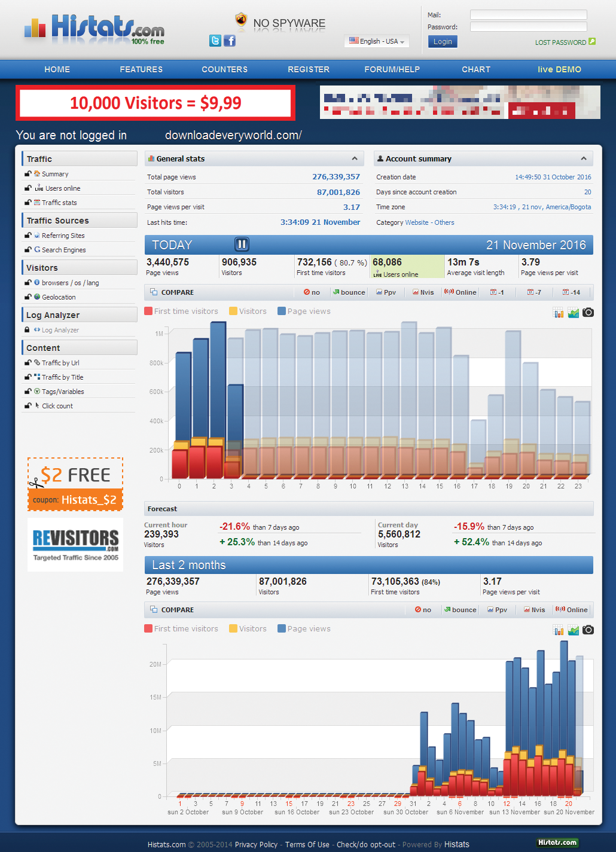
Task: Click the red First time visitors legend swatch
Action: point(148,311)
